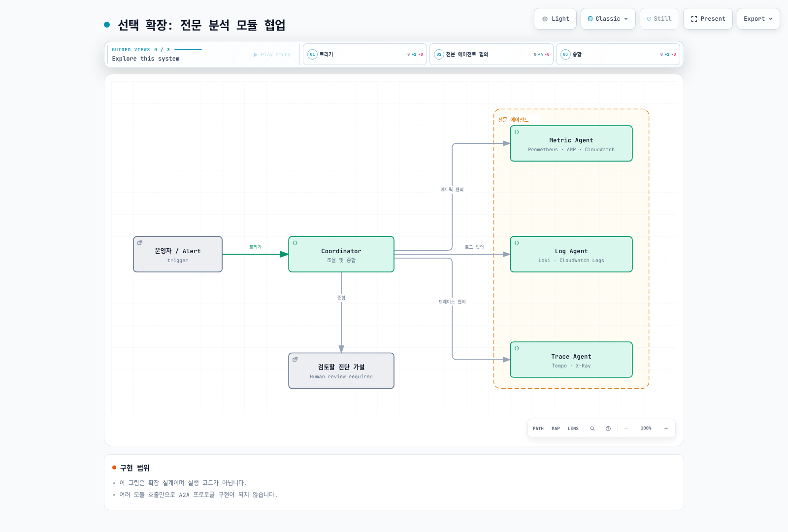The image size is (788, 532).
Task: Click the 100% zoom level readout
Action: tap(646, 429)
